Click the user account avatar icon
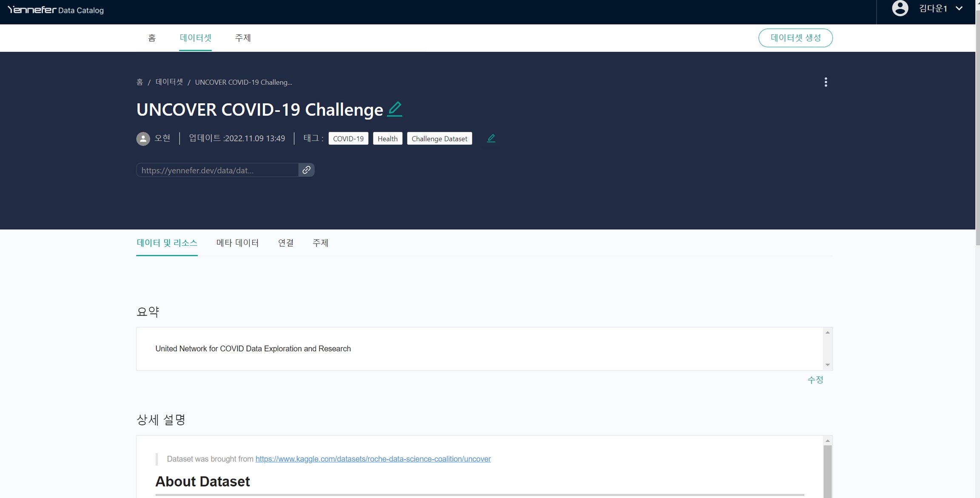This screenshot has height=498, width=980. click(900, 9)
